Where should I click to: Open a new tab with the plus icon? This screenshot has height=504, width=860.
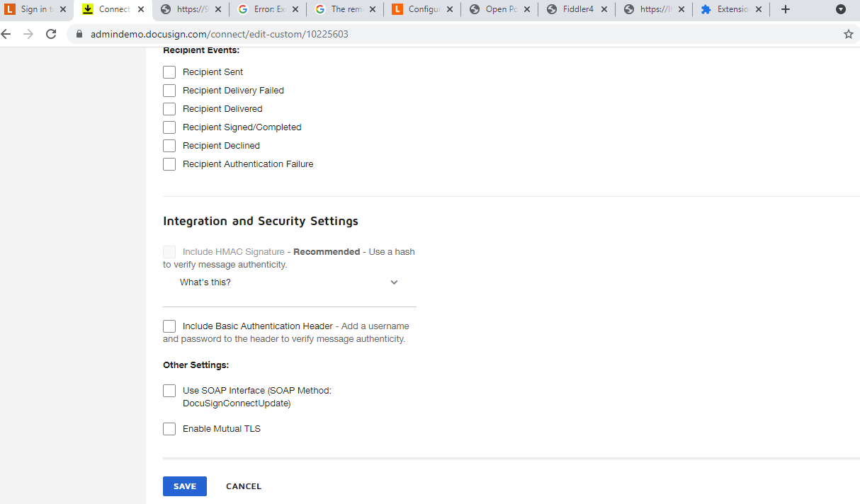tap(785, 9)
